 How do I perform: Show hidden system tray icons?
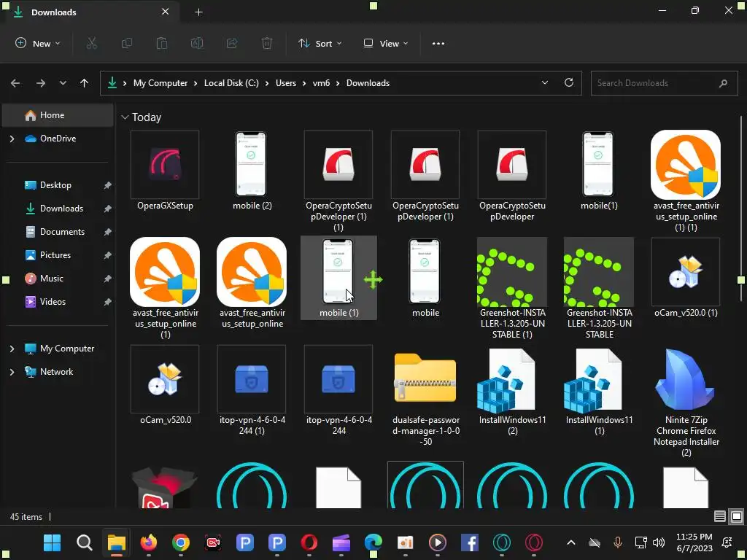[570, 542]
